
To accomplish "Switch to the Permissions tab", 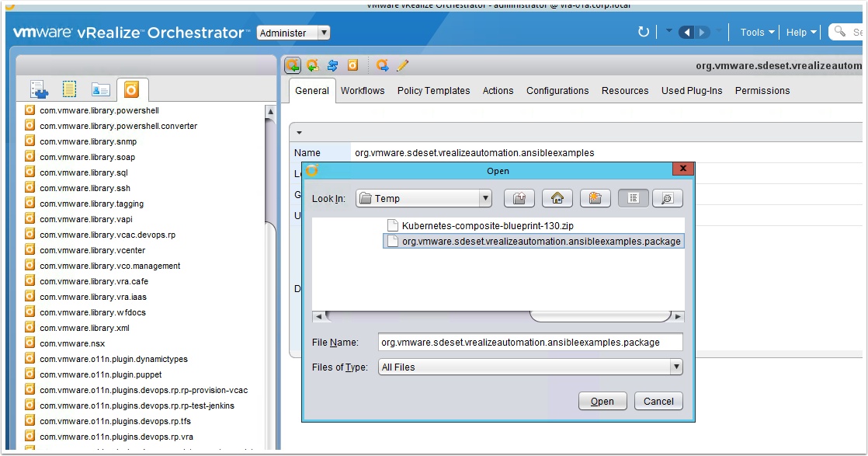I will 762,90.
